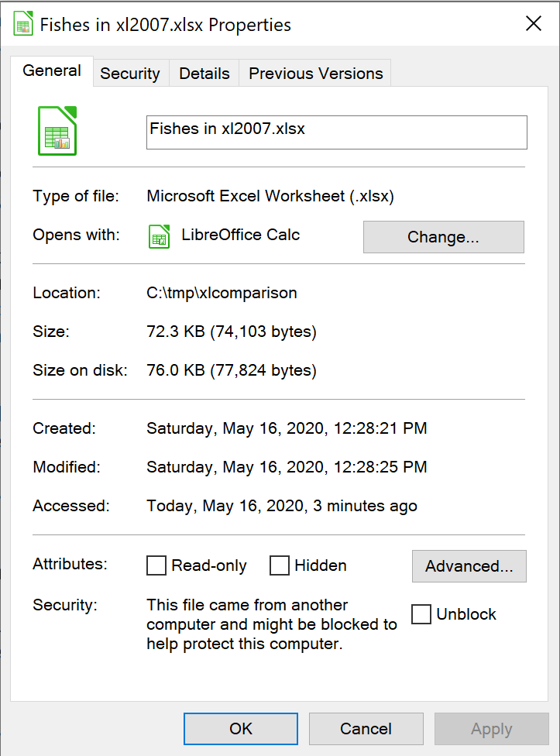Image resolution: width=560 pixels, height=756 pixels.
Task: Open the Details tab
Action: (x=204, y=74)
